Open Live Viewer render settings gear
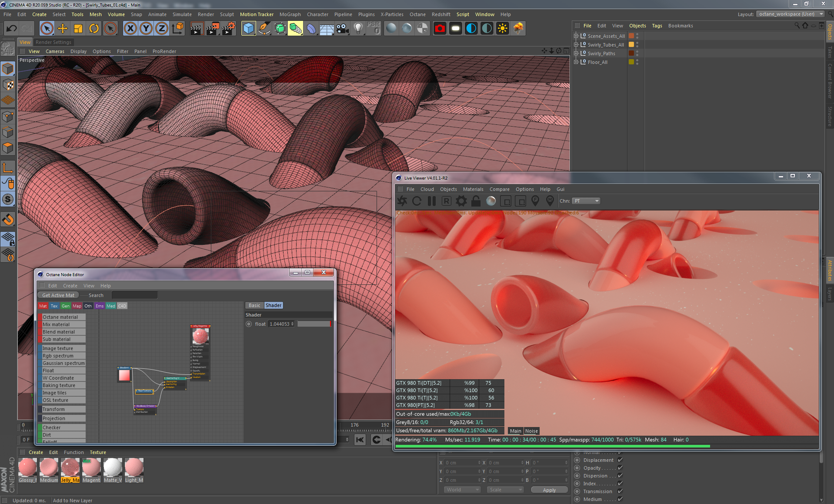Viewport: 834px width, 504px height. [x=461, y=201]
